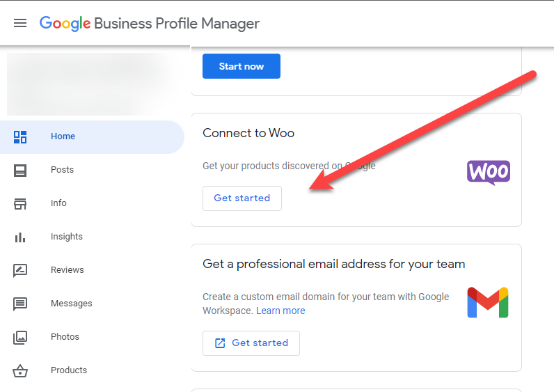Click the Home dashboard icon
The image size is (554, 392).
[20, 137]
